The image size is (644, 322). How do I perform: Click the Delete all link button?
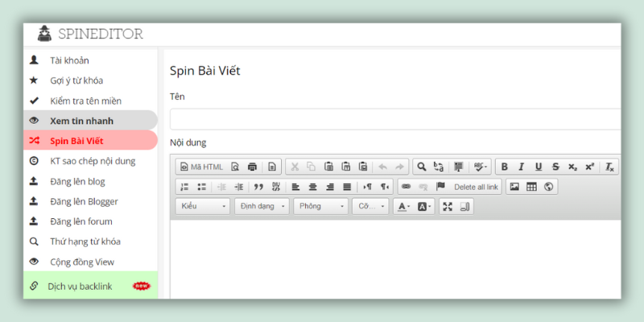[x=476, y=188]
